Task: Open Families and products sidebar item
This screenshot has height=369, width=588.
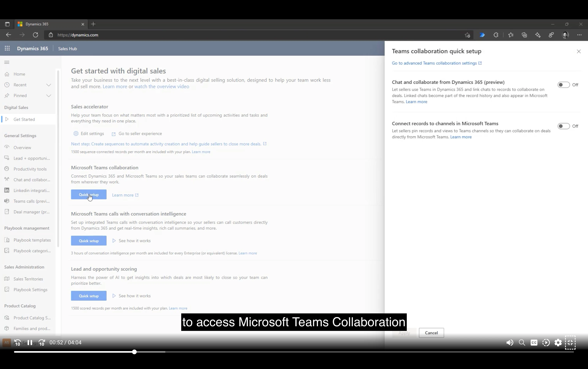Action: tap(28, 329)
